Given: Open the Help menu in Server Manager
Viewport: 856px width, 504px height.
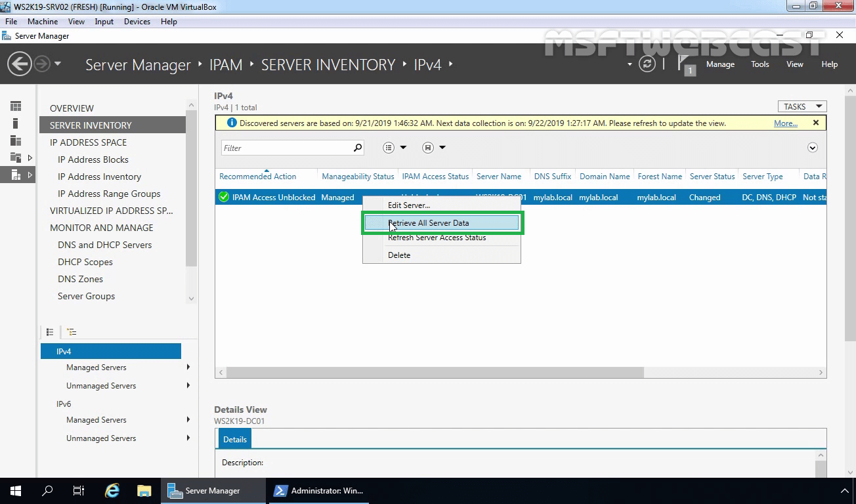Looking at the screenshot, I should point(830,64).
